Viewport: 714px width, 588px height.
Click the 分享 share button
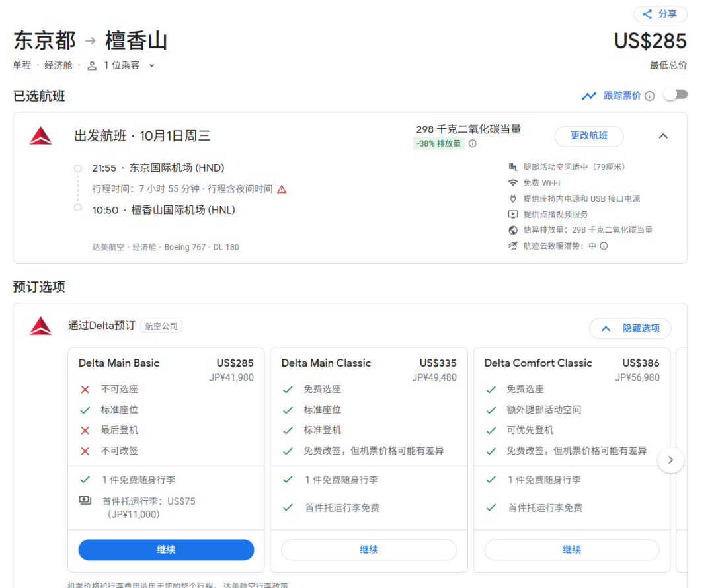(x=660, y=14)
